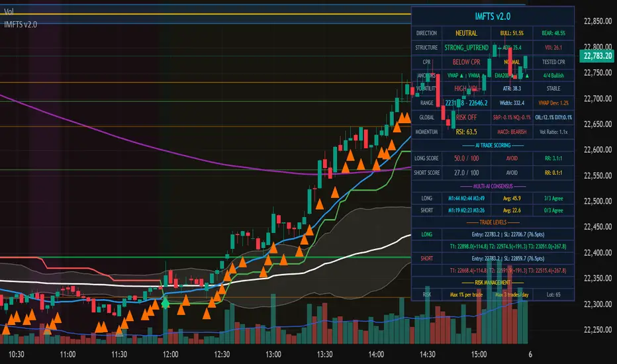
Task: Click the RR: 0.1:1 cell
Action: (x=553, y=173)
